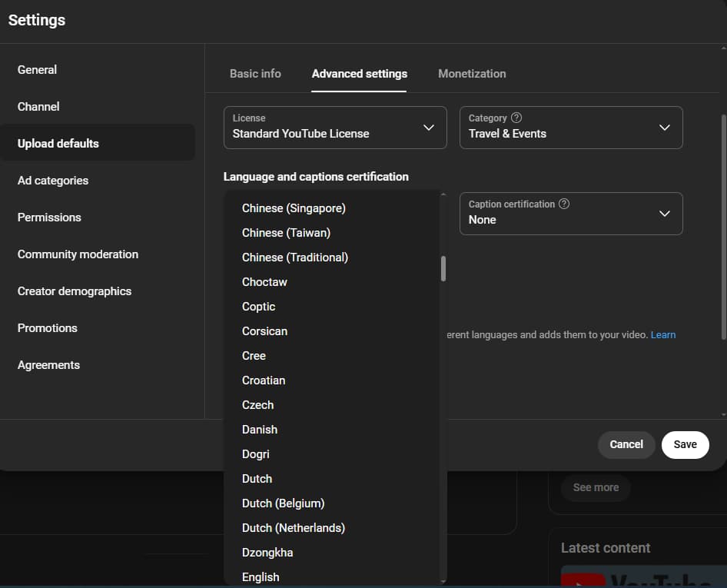Open Ad categories settings

98,181
